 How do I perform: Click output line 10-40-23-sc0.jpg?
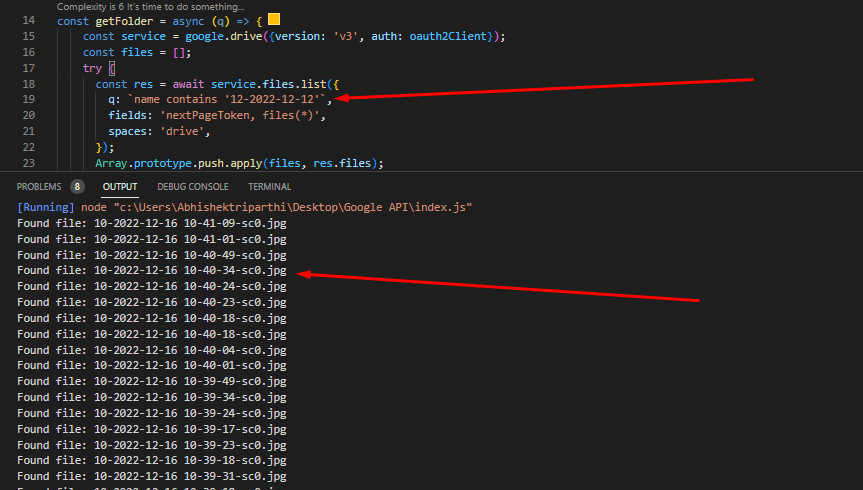click(x=151, y=302)
